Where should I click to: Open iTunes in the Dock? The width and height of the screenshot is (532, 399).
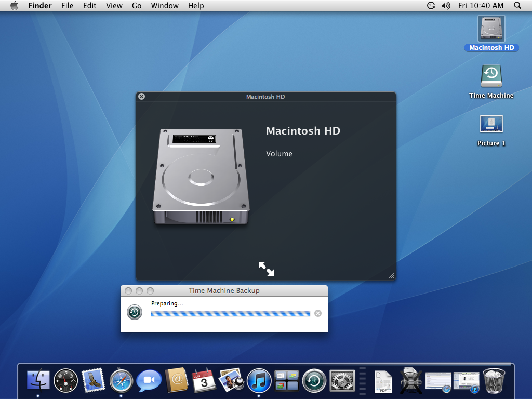[259, 380]
